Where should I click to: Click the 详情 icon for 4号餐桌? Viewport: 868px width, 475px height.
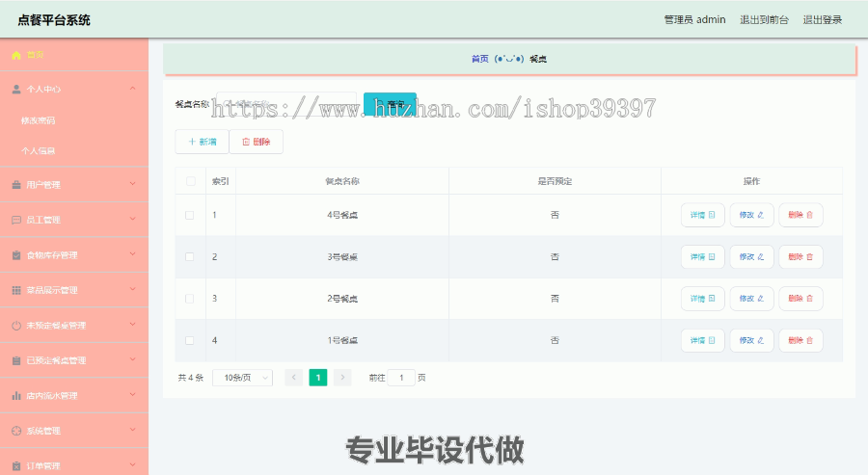[712, 215]
